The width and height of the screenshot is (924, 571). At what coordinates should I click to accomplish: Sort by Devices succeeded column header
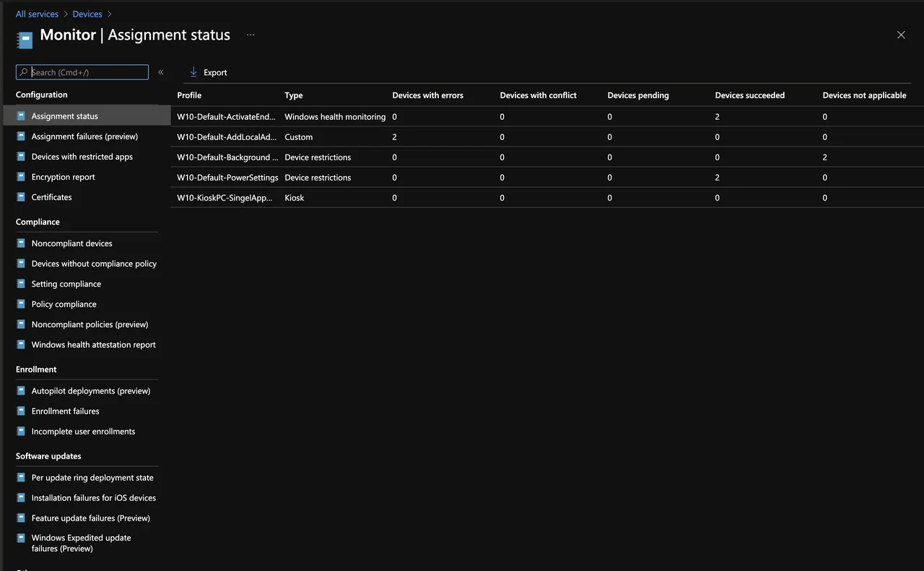[750, 95]
